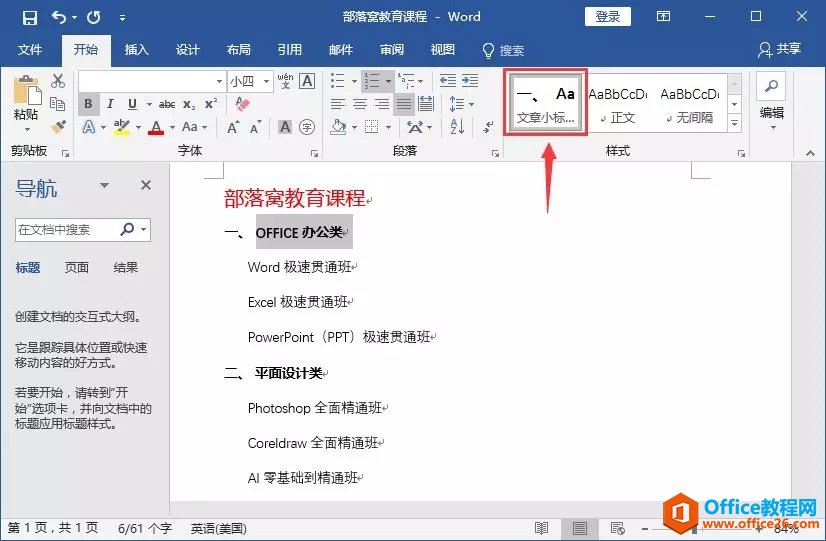Center align text

click(x=360, y=104)
